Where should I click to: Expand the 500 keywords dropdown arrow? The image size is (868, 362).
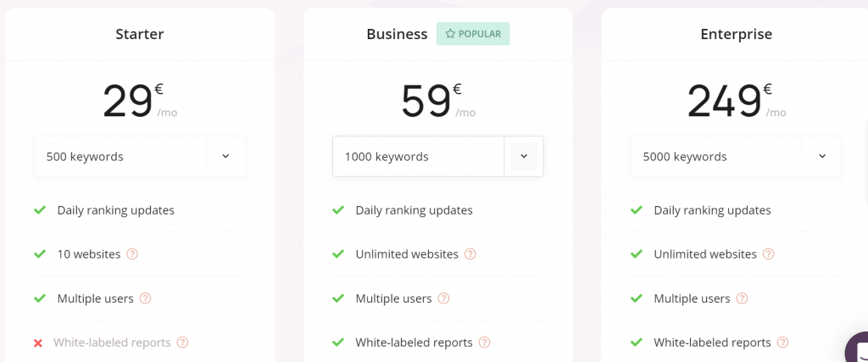[225, 156]
